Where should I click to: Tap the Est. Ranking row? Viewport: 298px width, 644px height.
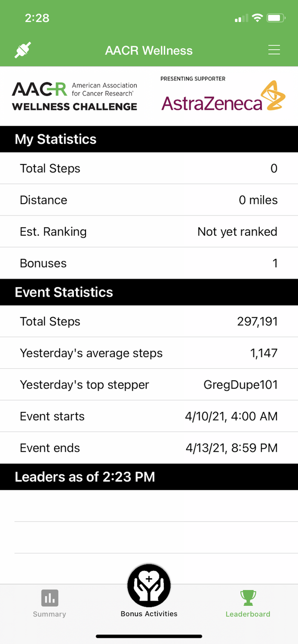click(x=149, y=231)
